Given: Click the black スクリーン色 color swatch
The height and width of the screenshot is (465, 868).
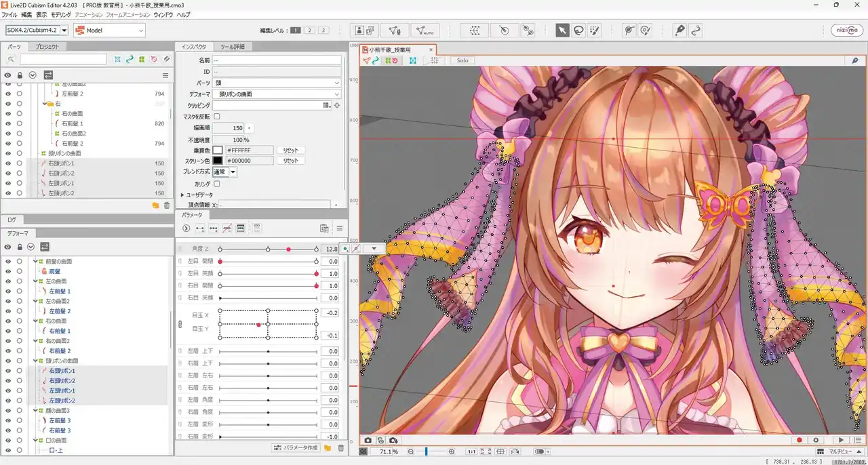Looking at the screenshot, I should (x=218, y=161).
